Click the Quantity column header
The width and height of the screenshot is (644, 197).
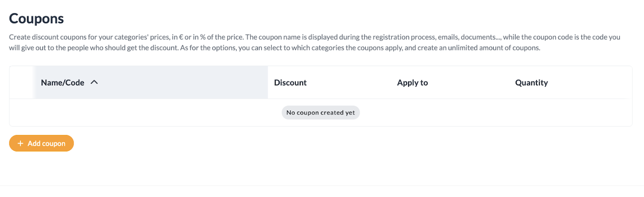click(531, 83)
